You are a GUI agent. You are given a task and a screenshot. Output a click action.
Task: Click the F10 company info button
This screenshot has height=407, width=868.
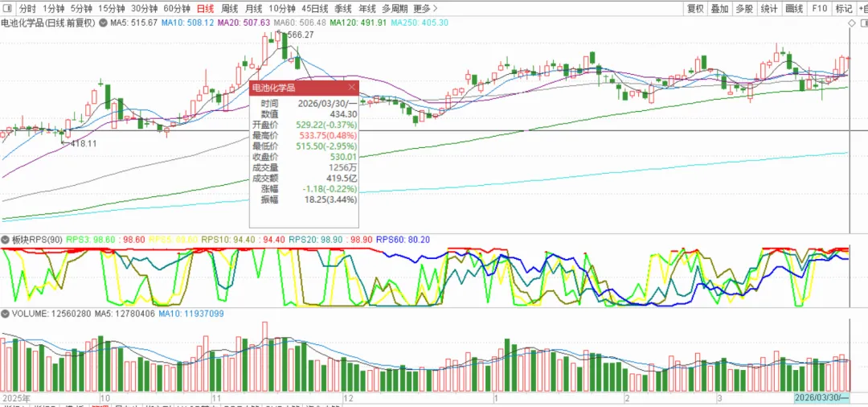(x=819, y=9)
